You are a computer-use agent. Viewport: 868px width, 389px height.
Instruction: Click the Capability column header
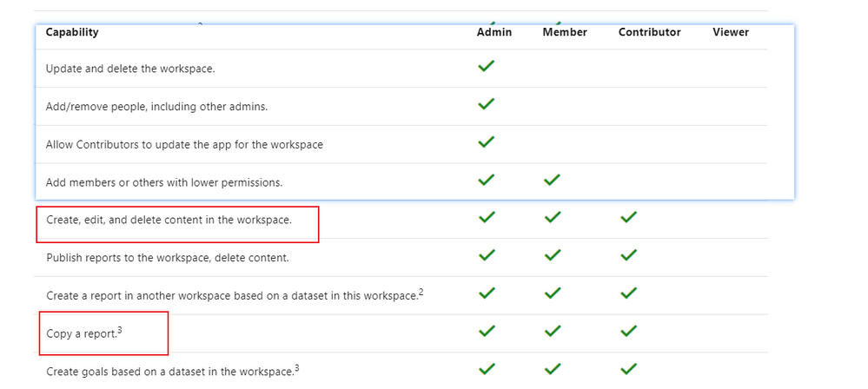point(72,32)
